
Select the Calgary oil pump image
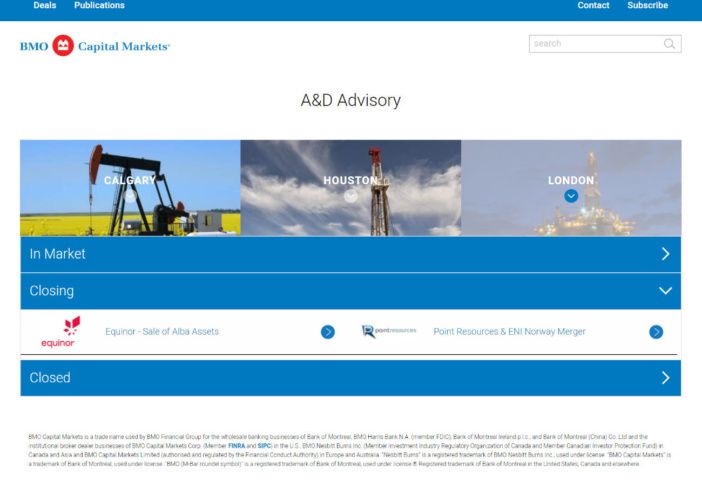130,188
